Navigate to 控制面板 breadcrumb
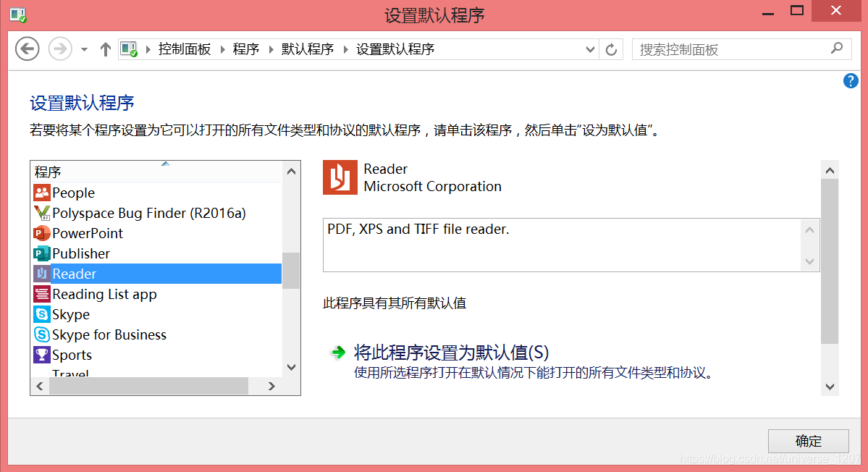868x472 pixels. pos(185,49)
